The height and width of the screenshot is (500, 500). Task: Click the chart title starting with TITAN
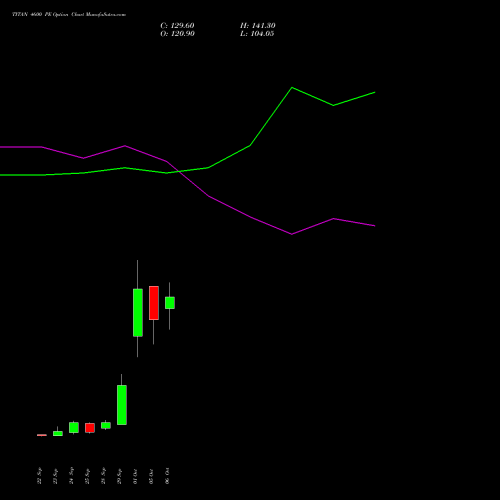pyautogui.click(x=69, y=15)
